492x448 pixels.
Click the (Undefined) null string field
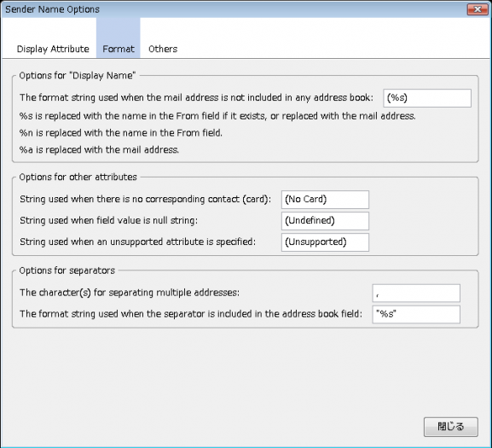tap(325, 221)
